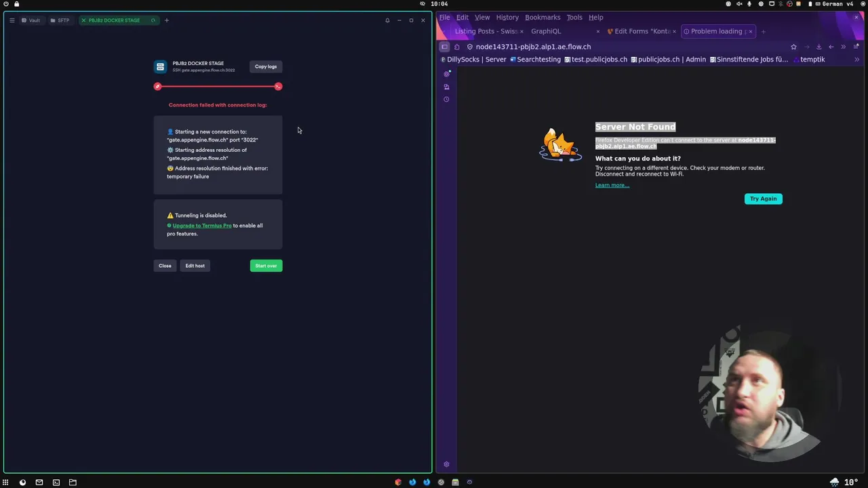Screen dimensions: 868x488
Task: Open Firefox File menu
Action: point(444,18)
